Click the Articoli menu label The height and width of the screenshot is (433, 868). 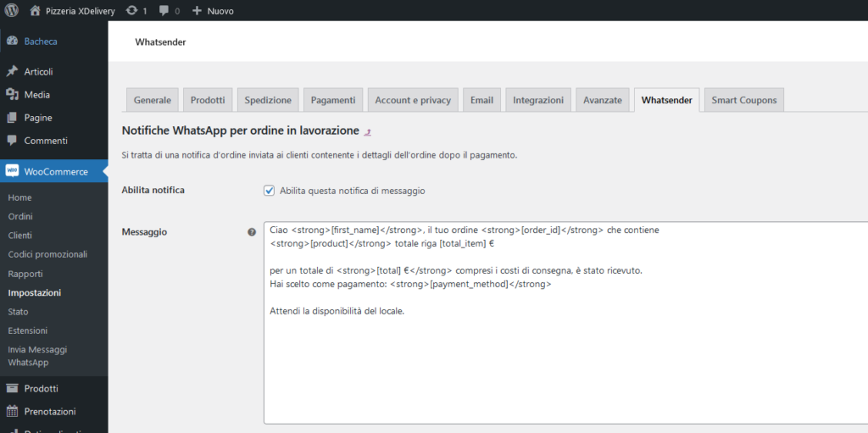coord(38,71)
